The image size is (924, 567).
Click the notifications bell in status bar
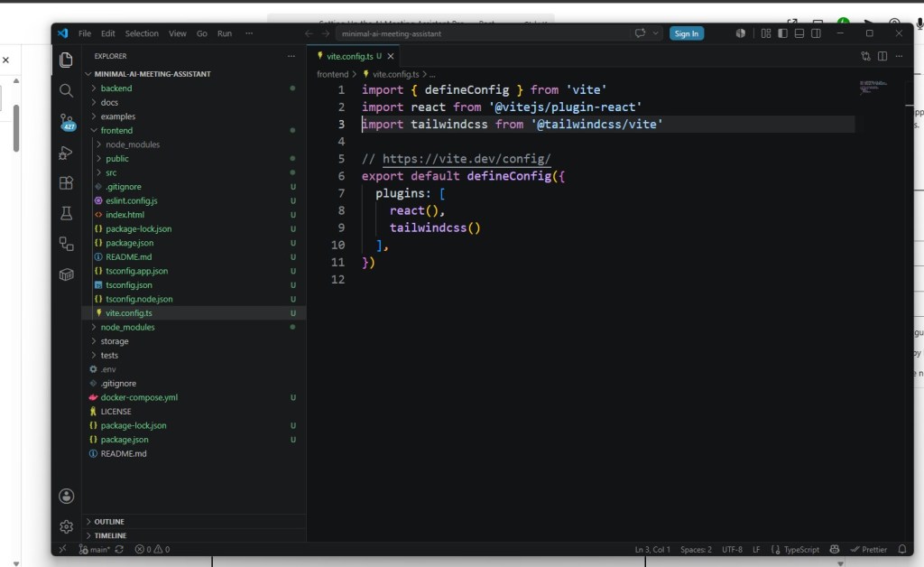coord(902,549)
